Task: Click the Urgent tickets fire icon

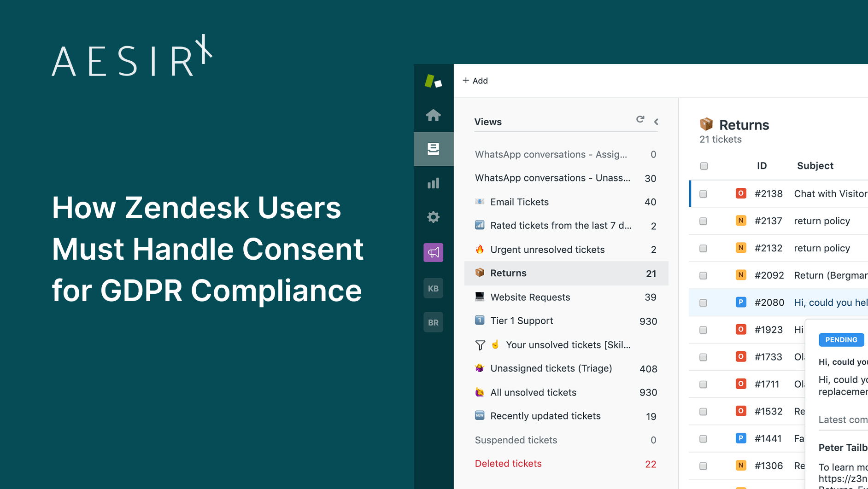Action: (x=480, y=249)
